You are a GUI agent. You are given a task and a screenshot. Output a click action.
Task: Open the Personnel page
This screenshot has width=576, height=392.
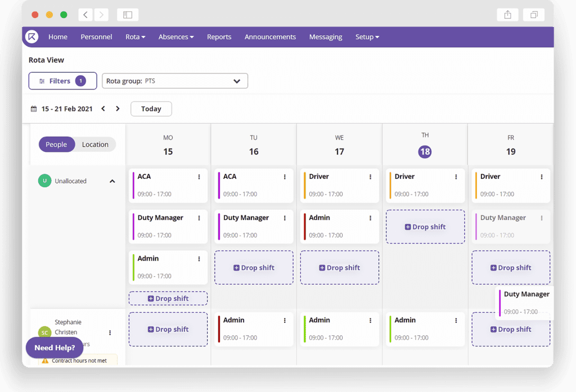click(96, 37)
